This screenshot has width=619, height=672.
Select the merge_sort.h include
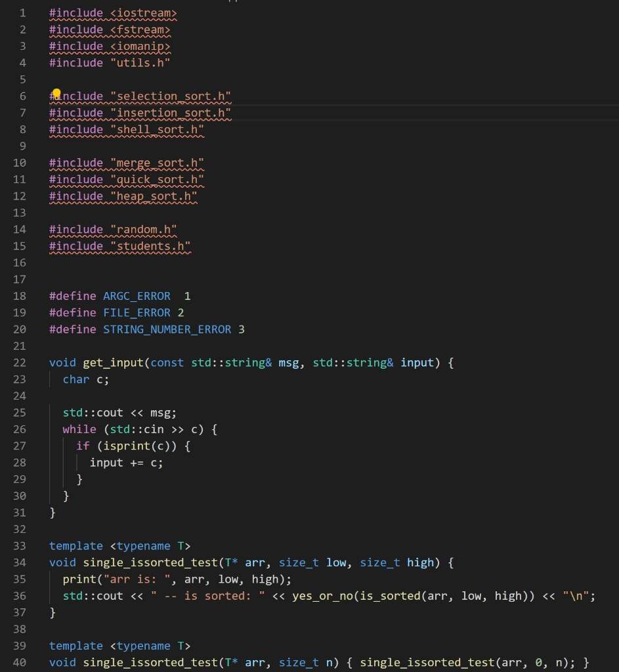[x=158, y=163]
